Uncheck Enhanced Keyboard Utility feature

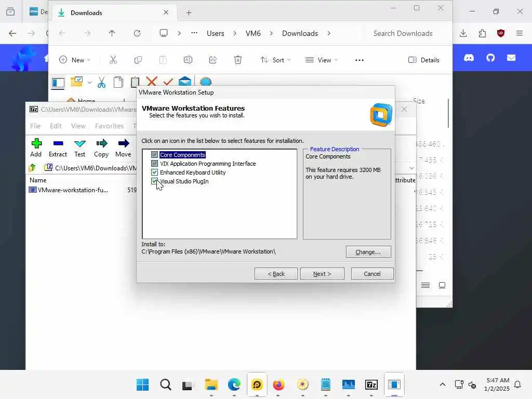click(154, 172)
